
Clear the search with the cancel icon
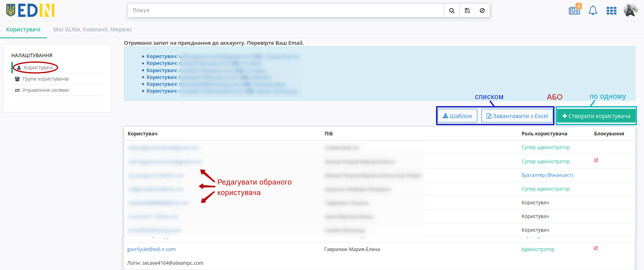point(482,10)
